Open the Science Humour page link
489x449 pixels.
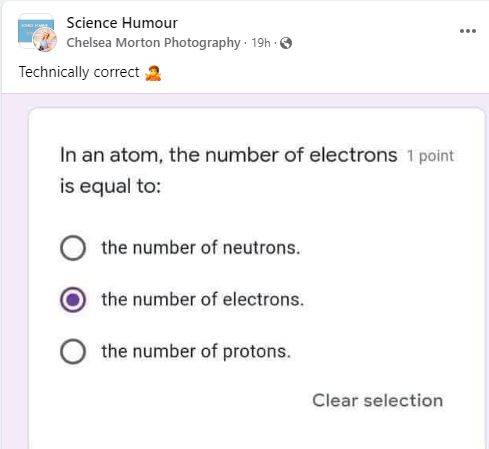click(122, 23)
